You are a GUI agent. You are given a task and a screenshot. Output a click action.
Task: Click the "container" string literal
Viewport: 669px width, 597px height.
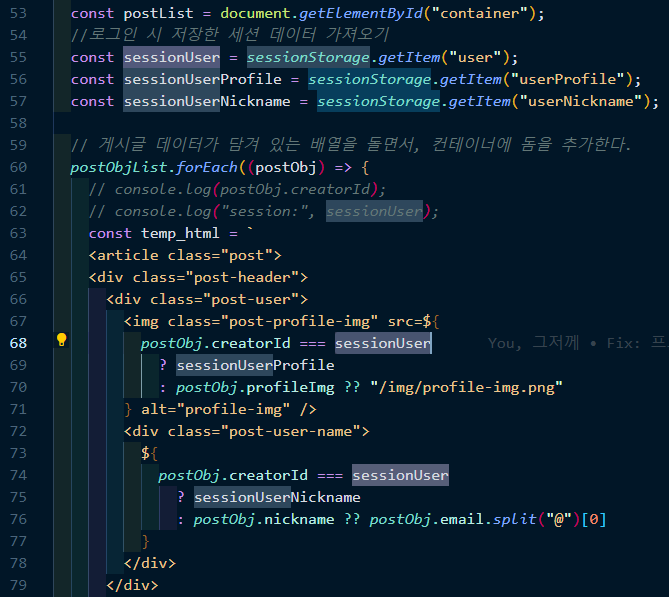[x=480, y=14]
